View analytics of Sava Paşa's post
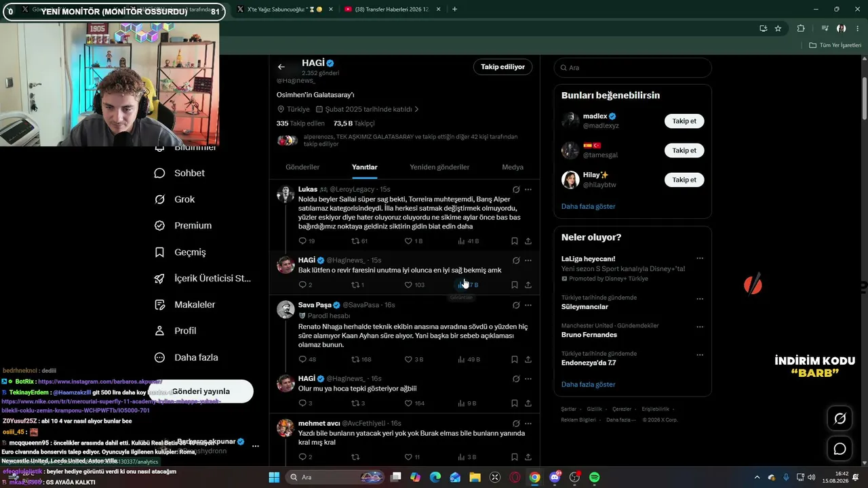This screenshot has width=868, height=488. point(461,359)
